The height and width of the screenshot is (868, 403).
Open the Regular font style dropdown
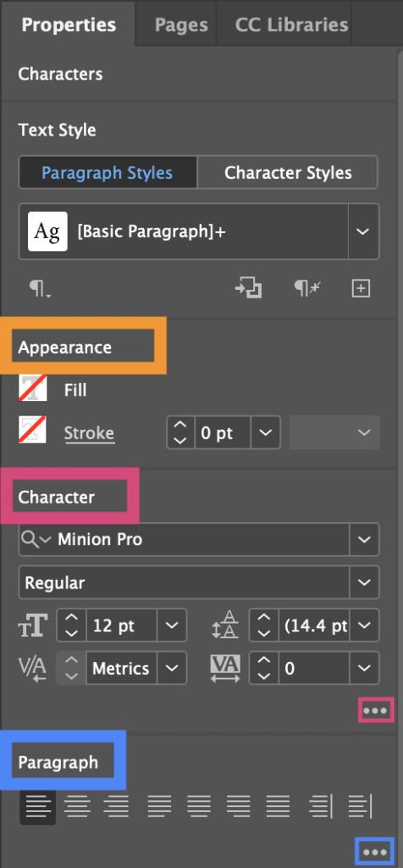click(364, 582)
